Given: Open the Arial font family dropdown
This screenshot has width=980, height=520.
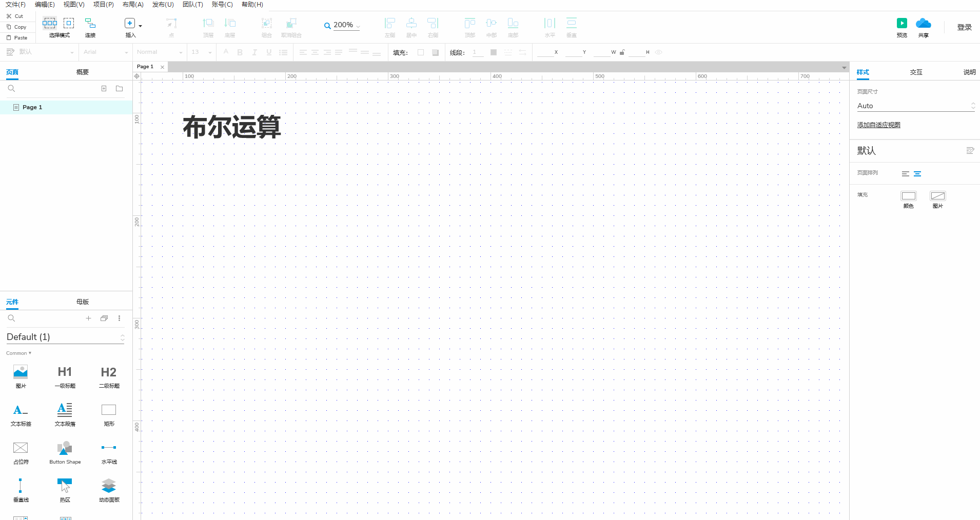Looking at the screenshot, I should coord(106,52).
